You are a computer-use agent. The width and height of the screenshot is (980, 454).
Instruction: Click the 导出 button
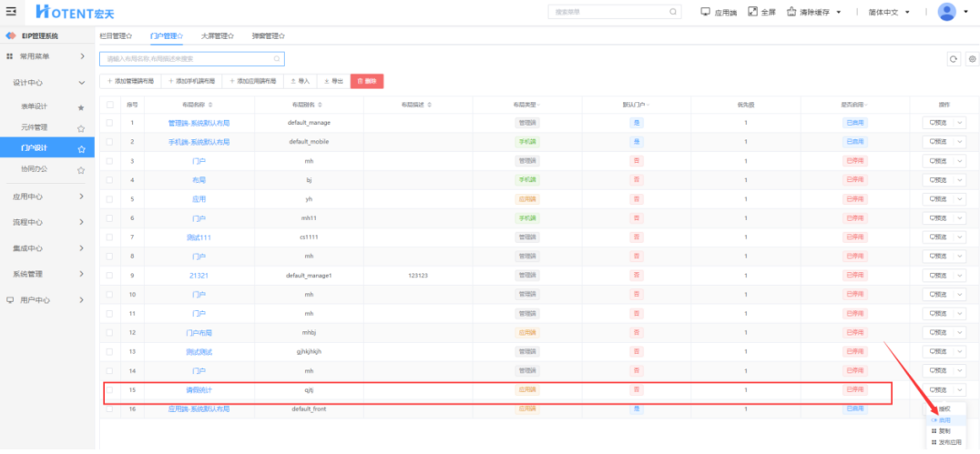[333, 81]
